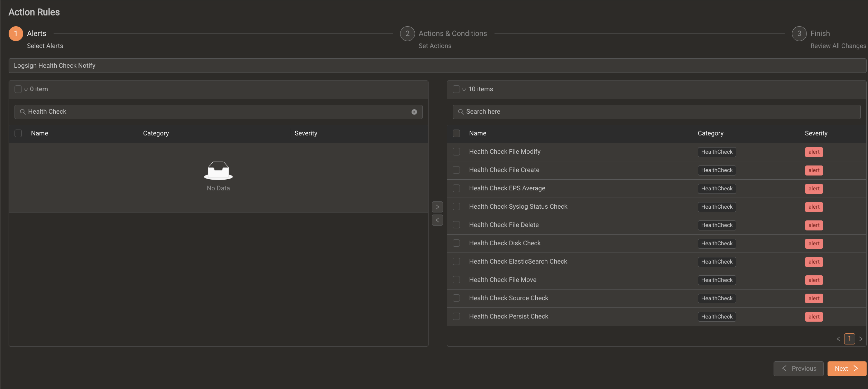Click Health Check File Modify name

tap(505, 152)
